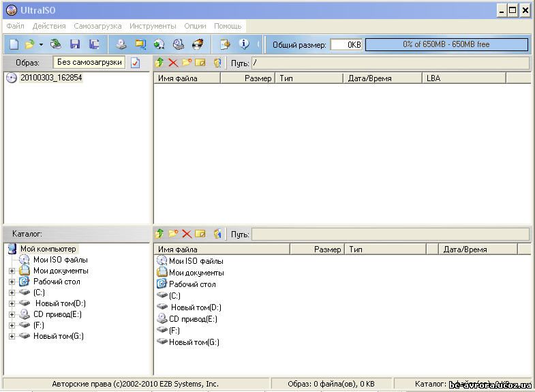The image size is (535, 392).
Task: Sort the image list by Размер column
Action: (x=247, y=78)
